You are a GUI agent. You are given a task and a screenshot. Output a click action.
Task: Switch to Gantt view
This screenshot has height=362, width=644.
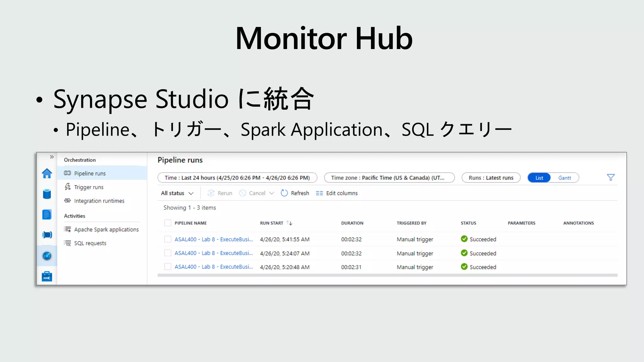coord(565,178)
